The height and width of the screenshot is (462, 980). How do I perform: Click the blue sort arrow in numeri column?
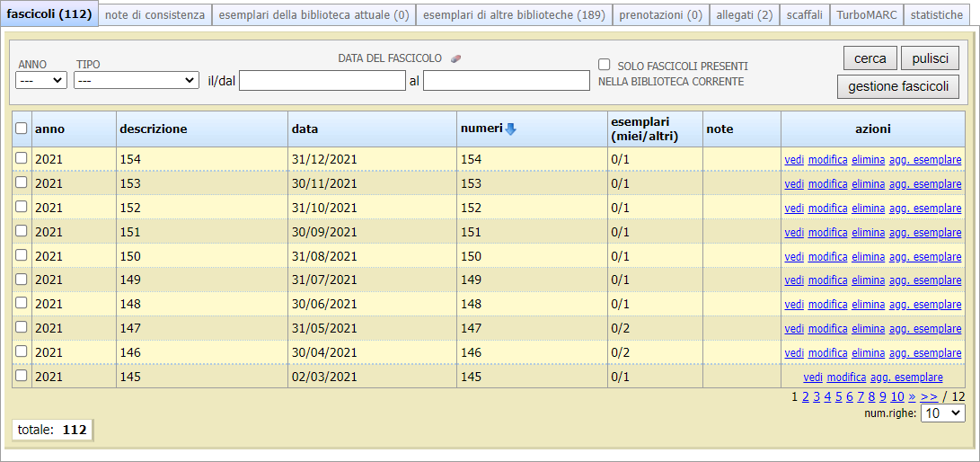(x=510, y=129)
